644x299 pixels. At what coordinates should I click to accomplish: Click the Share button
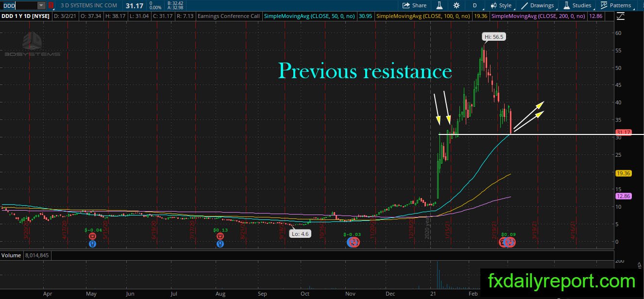[x=414, y=5]
